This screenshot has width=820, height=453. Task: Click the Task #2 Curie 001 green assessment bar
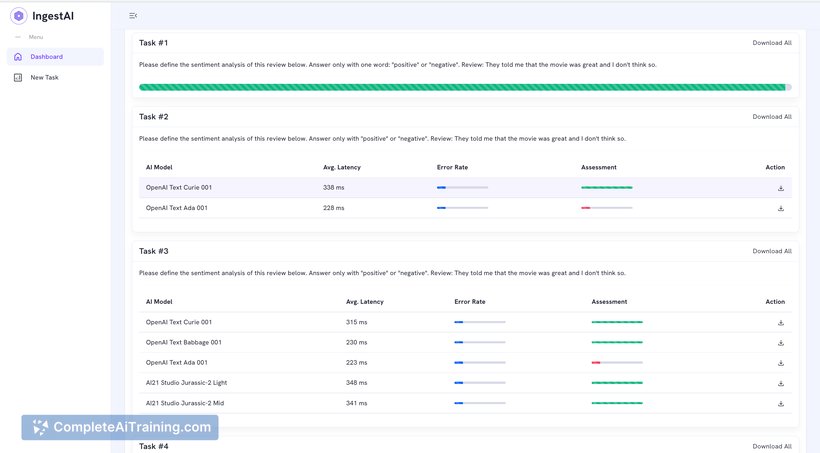607,187
